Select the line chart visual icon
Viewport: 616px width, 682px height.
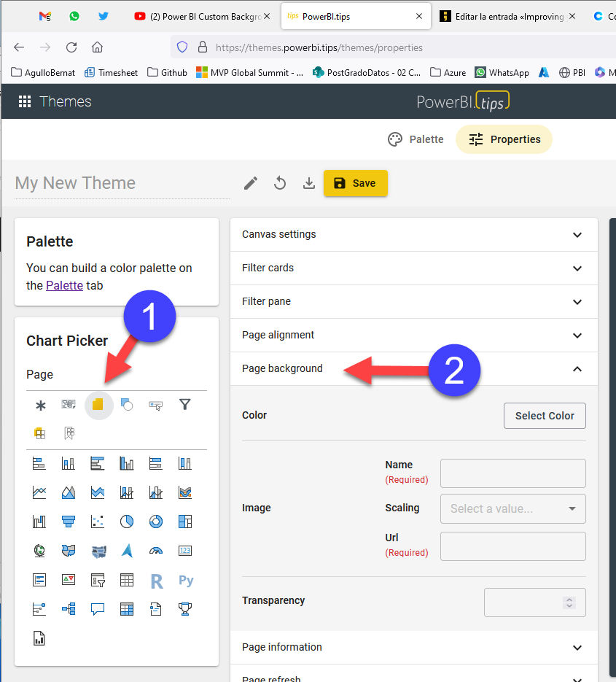click(39, 492)
